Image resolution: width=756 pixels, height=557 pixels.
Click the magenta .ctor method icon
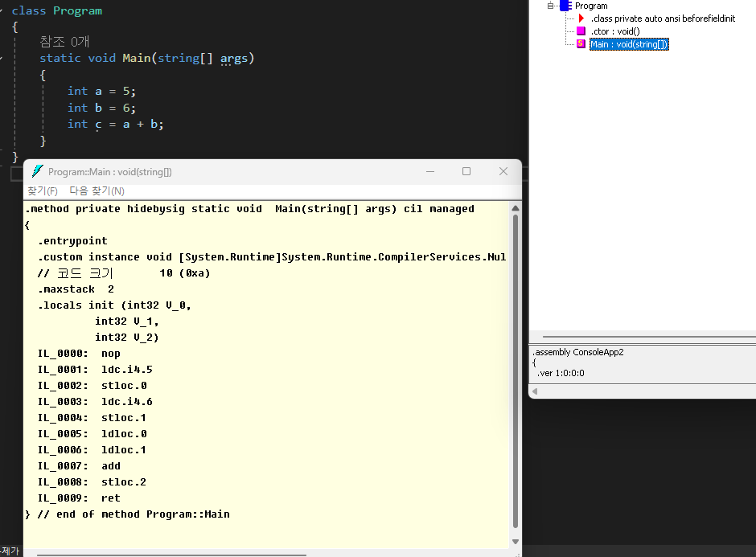[581, 31]
